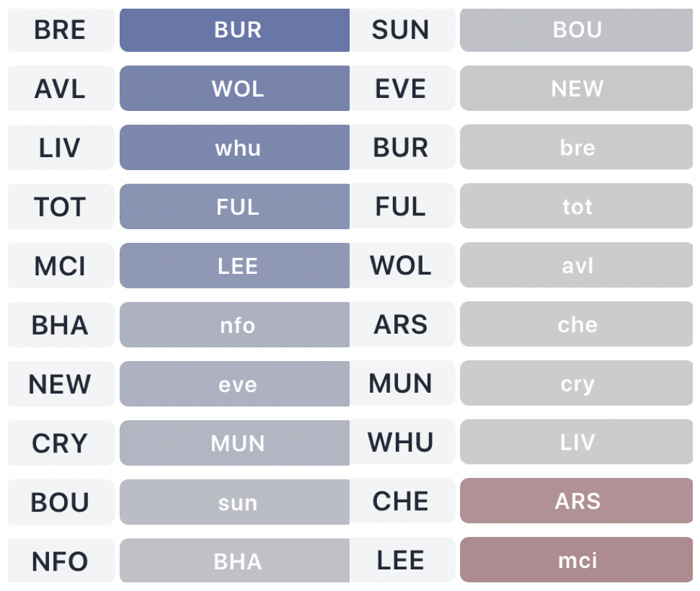Click the AVL team label
Viewport: 700px width, 591px height.
coord(60,89)
